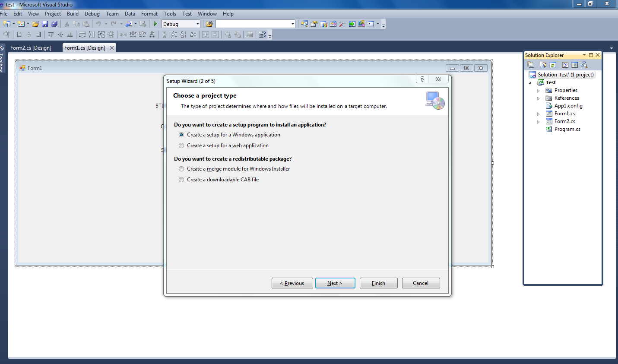Open the Build menu
Image resolution: width=618 pixels, height=364 pixels.
(x=73, y=13)
